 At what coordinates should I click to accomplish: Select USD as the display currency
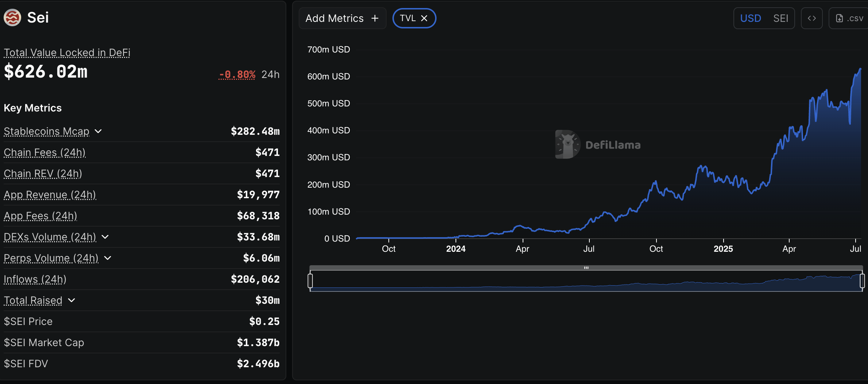click(x=750, y=18)
